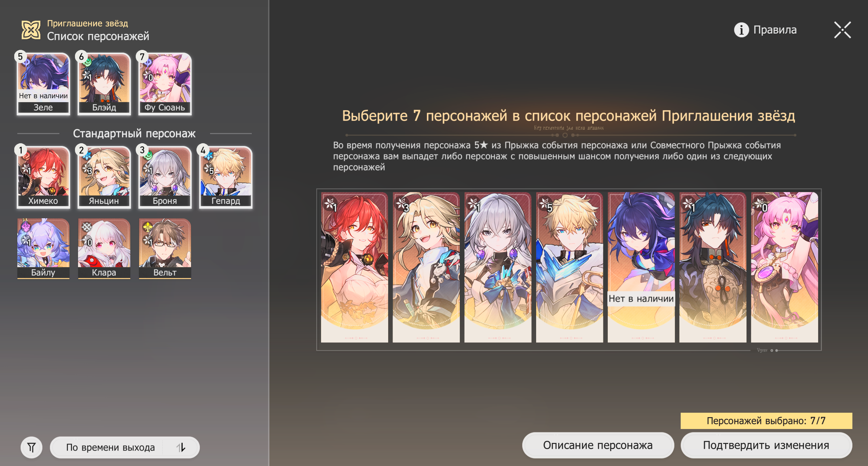The width and height of the screenshot is (868, 466).
Task: Close the character list screen
Action: click(842, 30)
